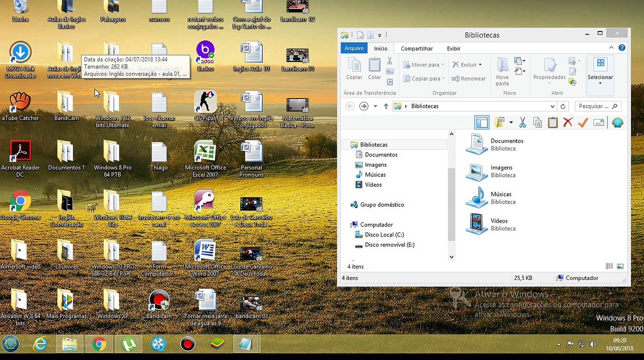Select the Microsoft Office Excel 2007 desktop icon
This screenshot has height=360, width=644.
pyautogui.click(x=205, y=159)
